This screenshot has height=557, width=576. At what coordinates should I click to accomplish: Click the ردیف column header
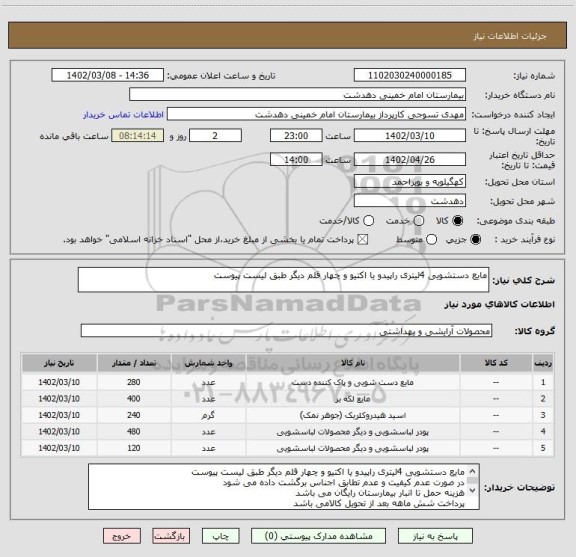[543, 363]
